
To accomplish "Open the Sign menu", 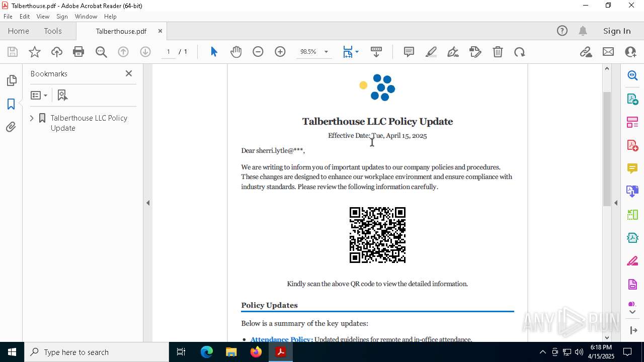I will coord(62,17).
